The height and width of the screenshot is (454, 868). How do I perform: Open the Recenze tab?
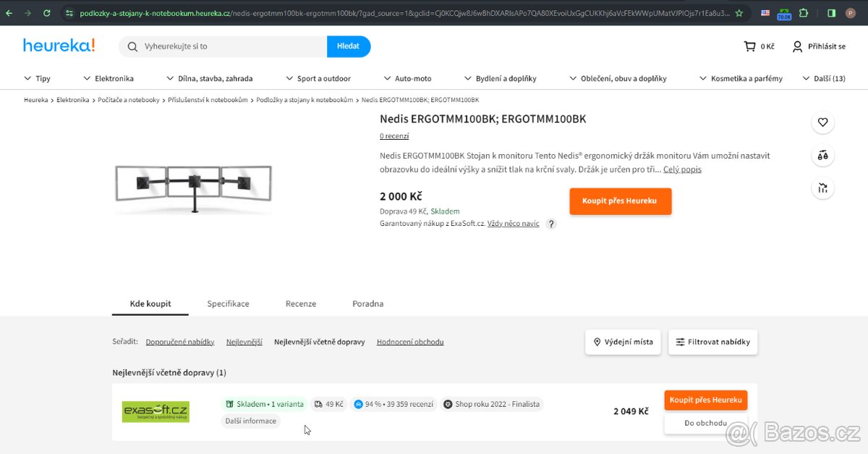click(x=300, y=303)
